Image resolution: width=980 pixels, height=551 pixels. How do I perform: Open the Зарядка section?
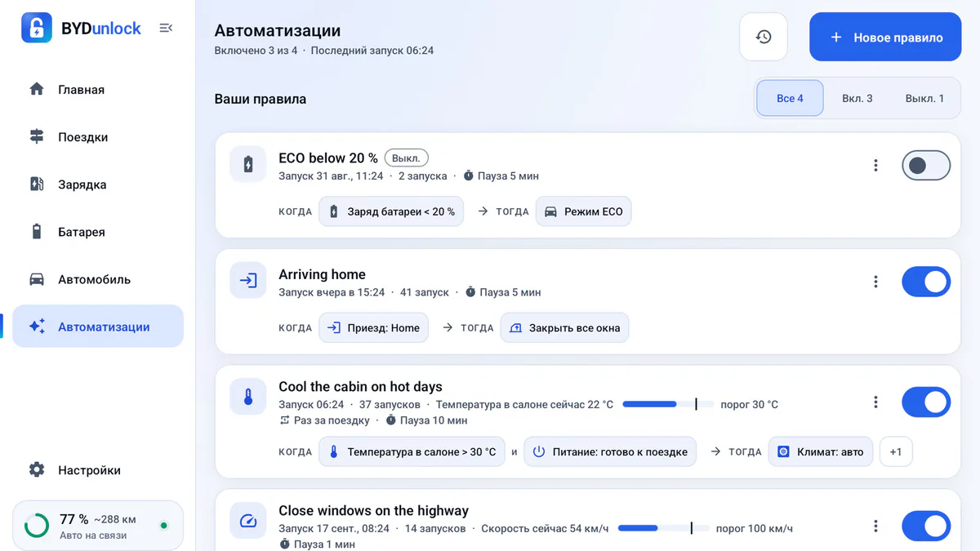(98, 184)
